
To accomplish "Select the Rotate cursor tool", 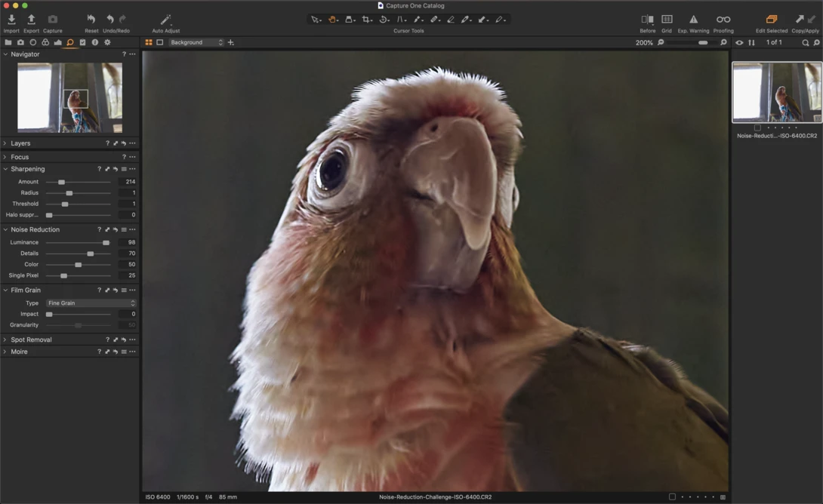I will (x=384, y=20).
